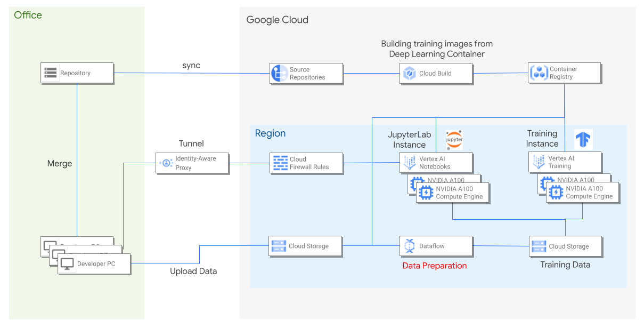Image resolution: width=644 pixels, height=327 pixels.
Task: Click the Vertex AI Notebooks icon
Action: pyautogui.click(x=409, y=163)
